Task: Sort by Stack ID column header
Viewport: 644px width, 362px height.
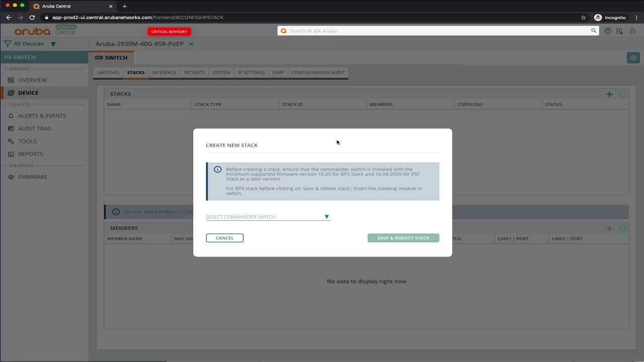Action: pos(292,104)
